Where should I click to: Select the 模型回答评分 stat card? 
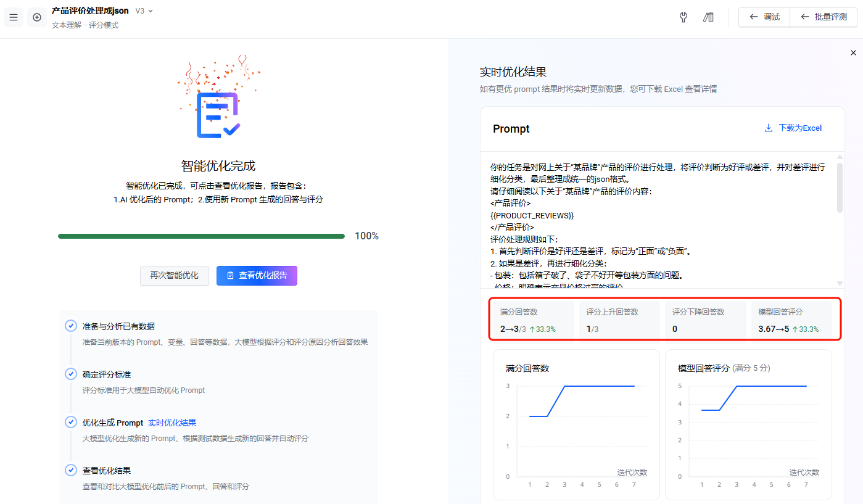(788, 320)
